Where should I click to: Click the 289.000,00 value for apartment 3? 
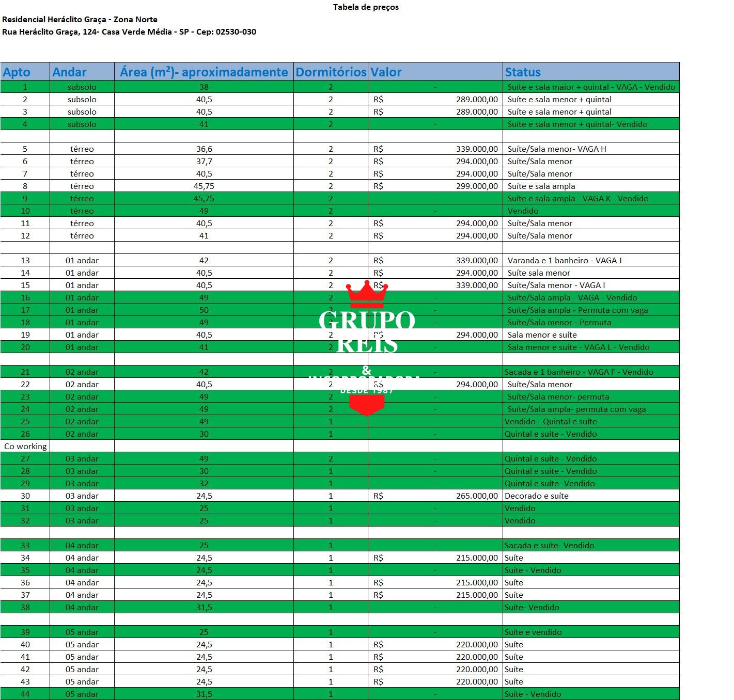(x=477, y=112)
